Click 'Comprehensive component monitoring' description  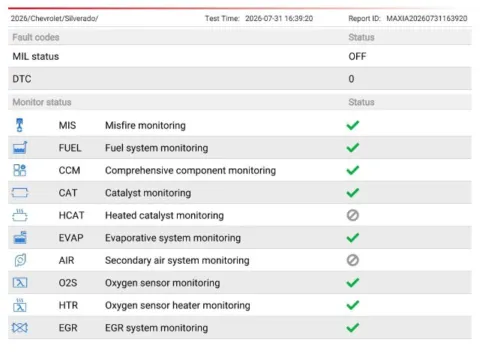pyautogui.click(x=190, y=170)
